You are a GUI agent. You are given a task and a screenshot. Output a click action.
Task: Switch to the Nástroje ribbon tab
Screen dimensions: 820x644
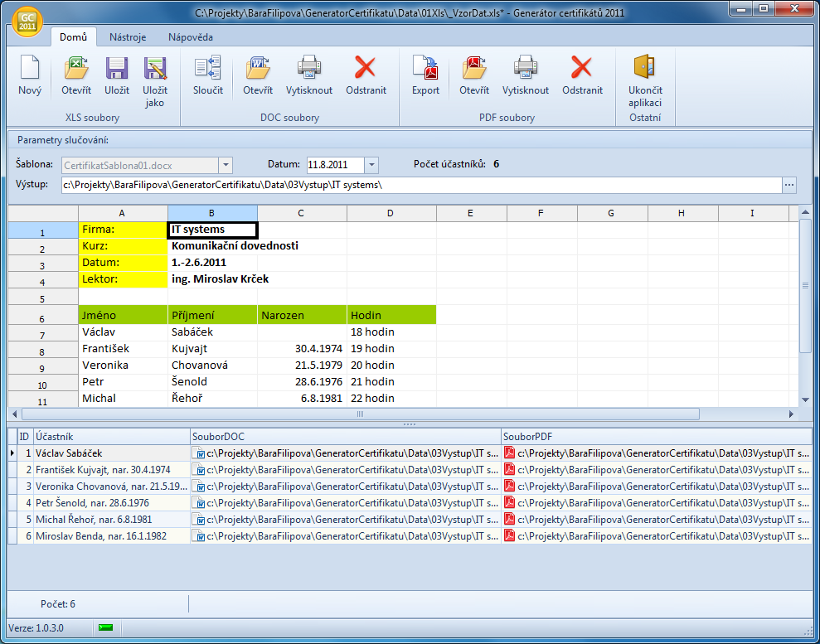(128, 37)
